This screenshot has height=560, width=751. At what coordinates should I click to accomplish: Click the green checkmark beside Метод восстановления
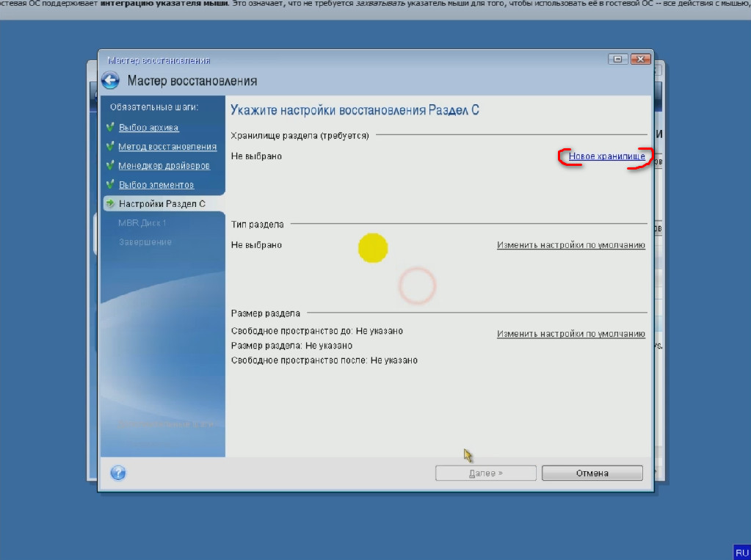pos(110,146)
